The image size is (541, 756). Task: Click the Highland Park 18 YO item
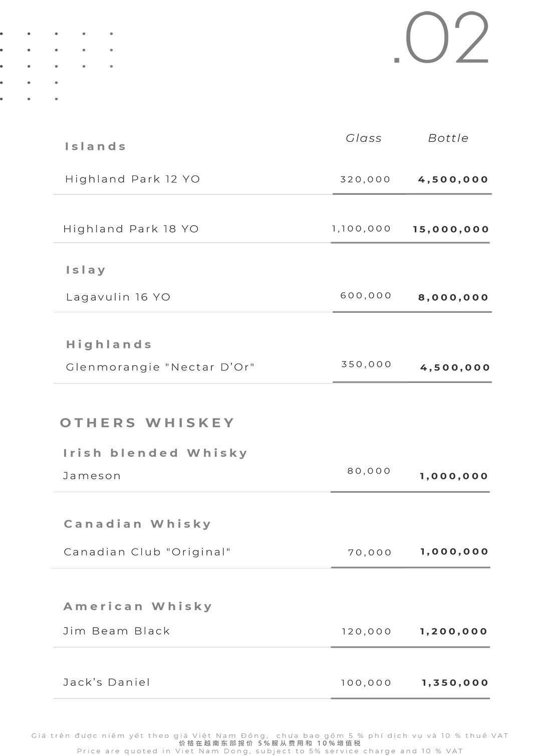(131, 229)
